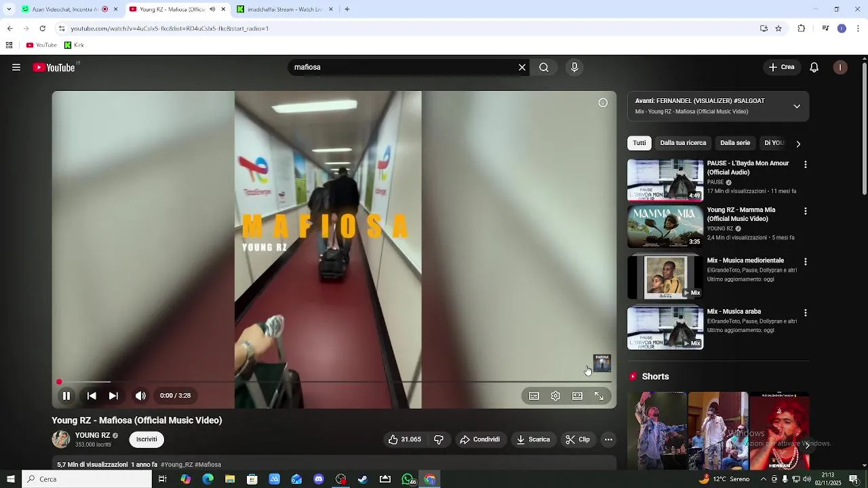The width and height of the screenshot is (868, 488).
Task: Open the player settings gear
Action: click(x=555, y=396)
